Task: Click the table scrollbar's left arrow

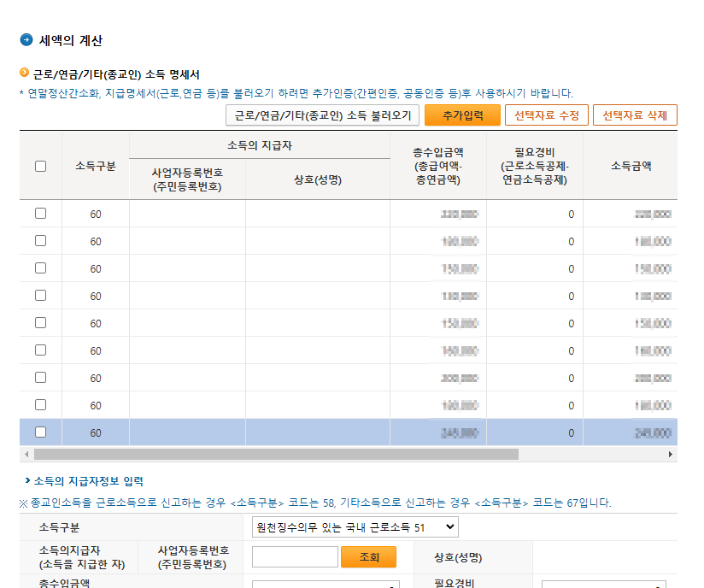Action: click(26, 455)
